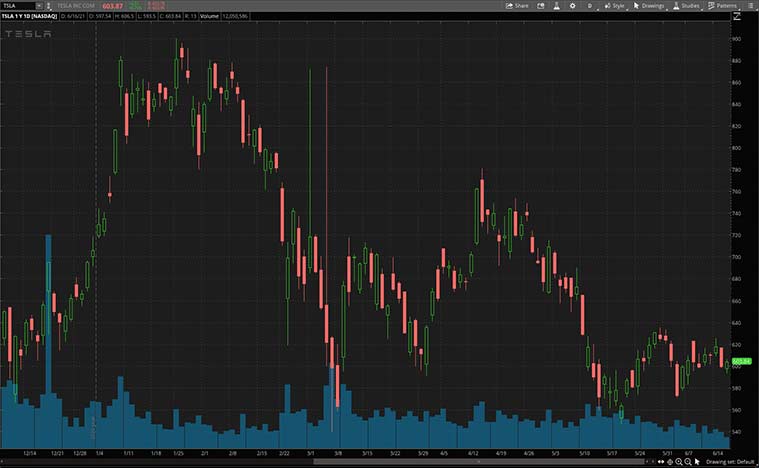Open the D timeframe dropdown

pyautogui.click(x=591, y=6)
